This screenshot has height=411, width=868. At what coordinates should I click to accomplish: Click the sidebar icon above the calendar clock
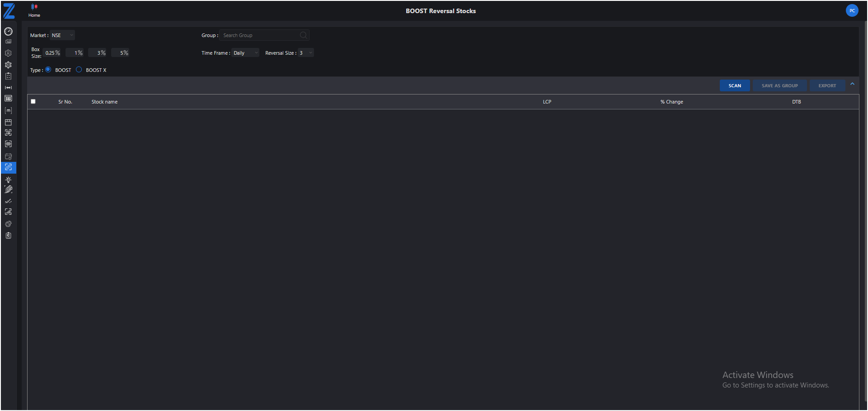(x=8, y=144)
